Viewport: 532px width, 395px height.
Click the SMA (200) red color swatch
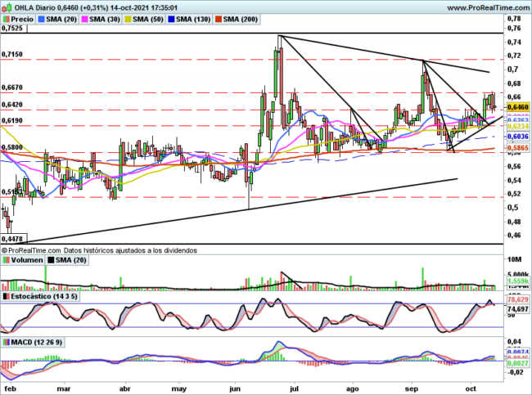point(219,20)
